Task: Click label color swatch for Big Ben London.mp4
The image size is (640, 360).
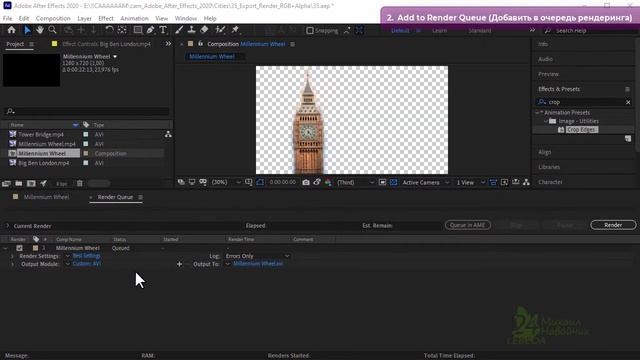Action: pos(86,163)
